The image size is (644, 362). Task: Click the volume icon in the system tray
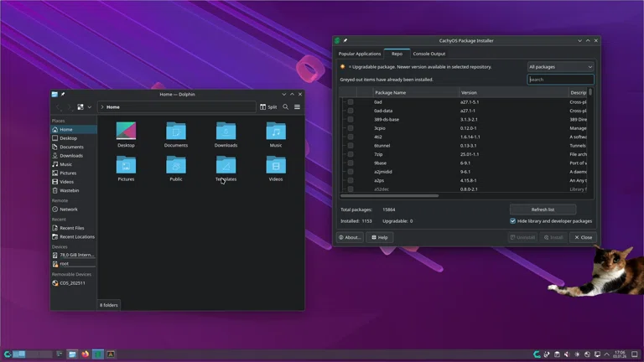pos(567,354)
